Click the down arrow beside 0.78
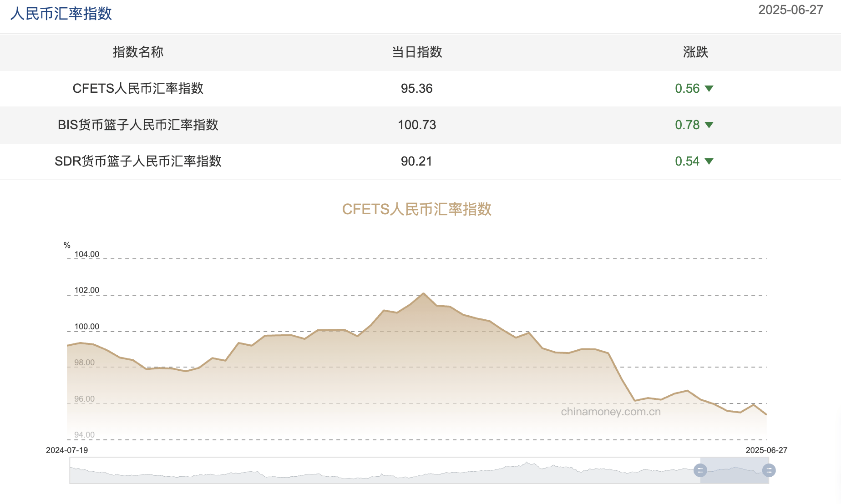Screen dimensions: 841x504 coord(709,125)
